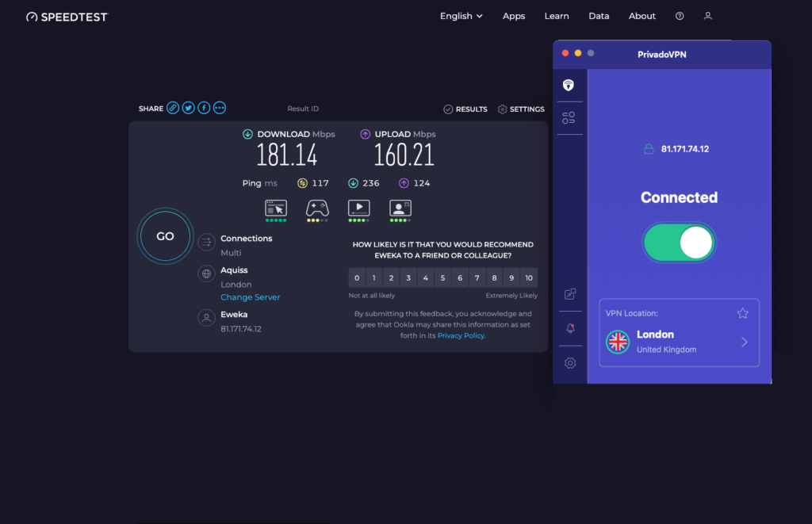Click the Eweka IP address 81.171.74.12
The height and width of the screenshot is (524, 812).
(x=241, y=329)
